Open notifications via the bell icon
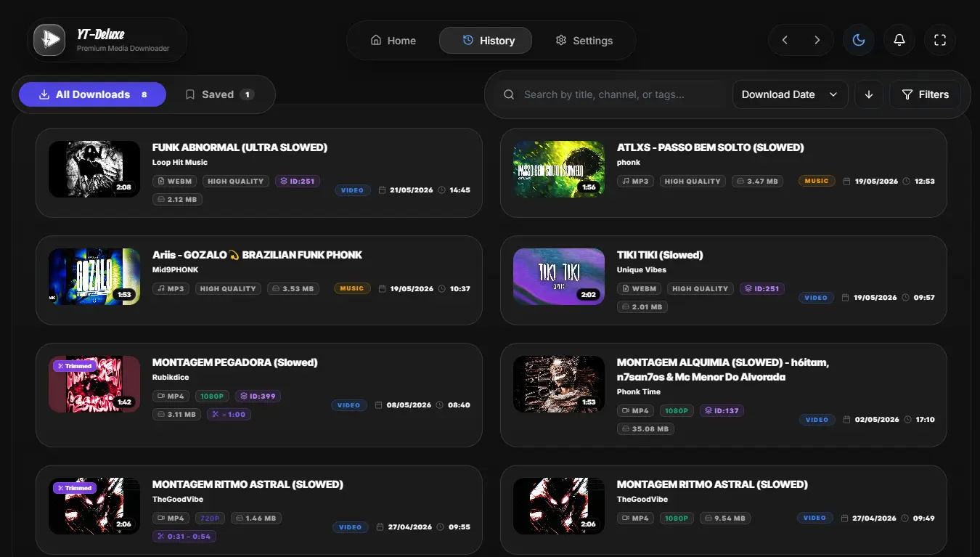 point(899,40)
